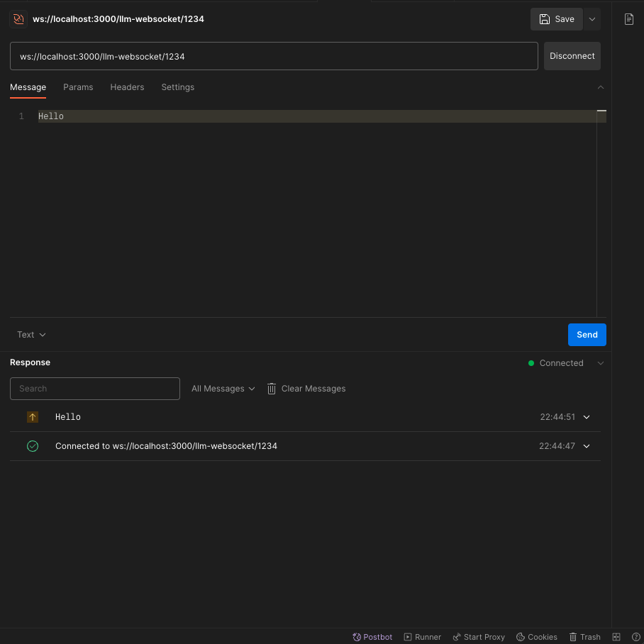Click the response Search field

point(95,389)
